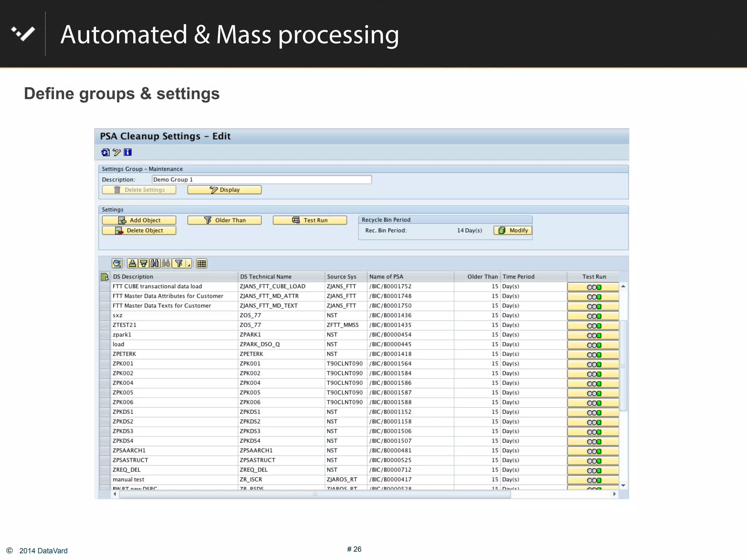Click the Test Run column header
Viewport: 747px width, 560px height.
[593, 277]
